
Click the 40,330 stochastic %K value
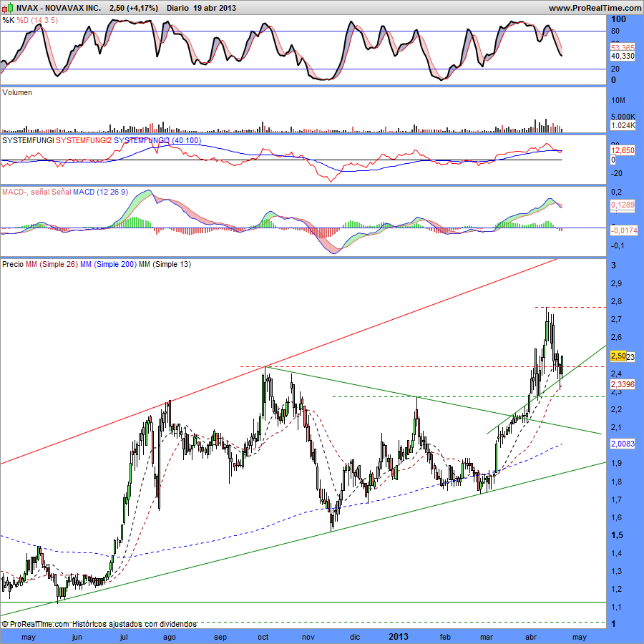click(623, 56)
